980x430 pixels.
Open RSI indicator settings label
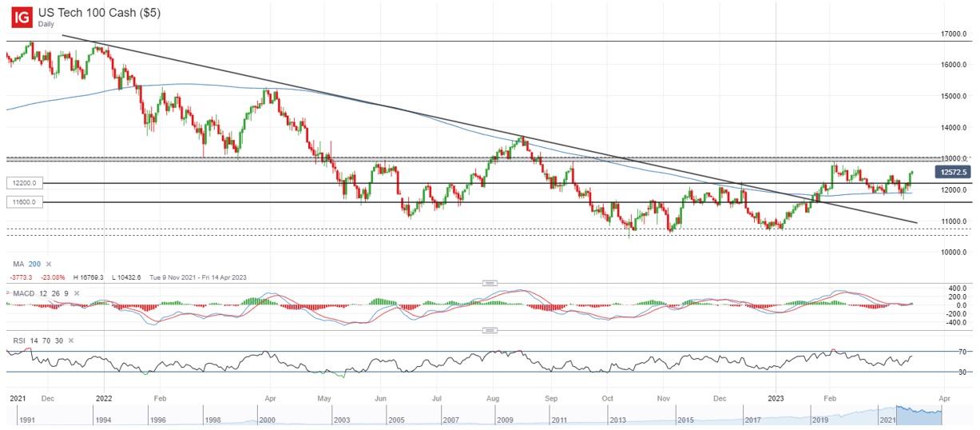pyautogui.click(x=18, y=340)
